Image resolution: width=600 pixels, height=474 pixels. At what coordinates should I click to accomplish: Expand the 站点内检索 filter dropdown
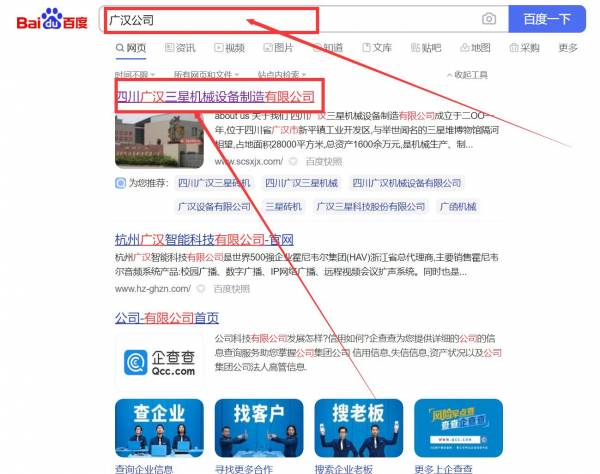click(x=284, y=75)
